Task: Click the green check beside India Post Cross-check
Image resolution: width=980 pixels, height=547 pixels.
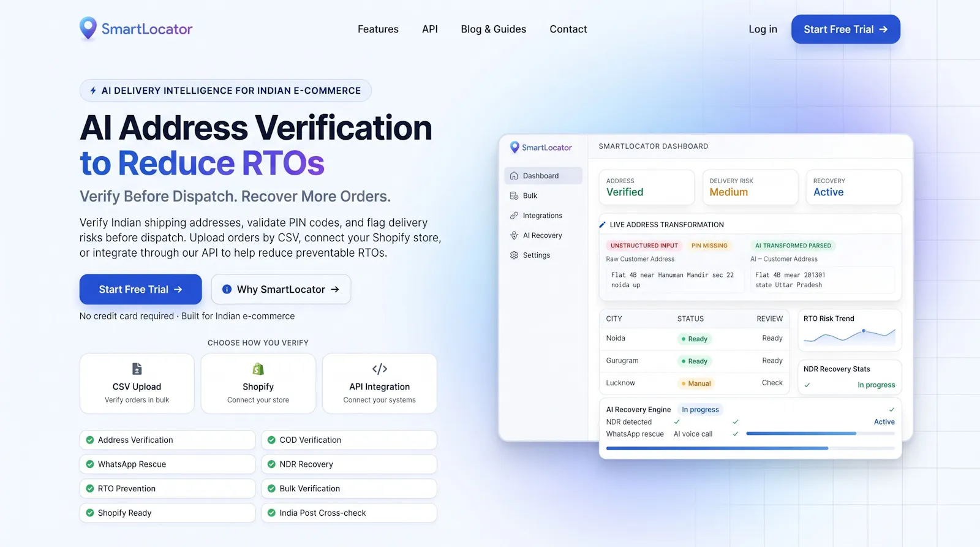Action: tap(271, 513)
